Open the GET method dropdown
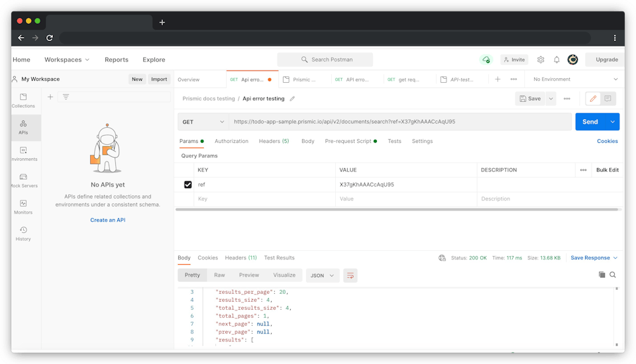This screenshot has width=636, height=364. 203,122
